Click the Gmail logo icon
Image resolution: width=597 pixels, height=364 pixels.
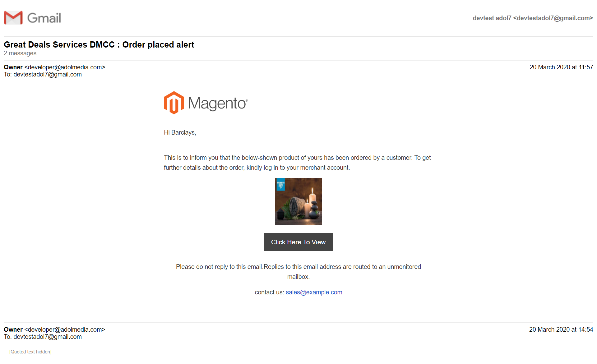click(32, 18)
